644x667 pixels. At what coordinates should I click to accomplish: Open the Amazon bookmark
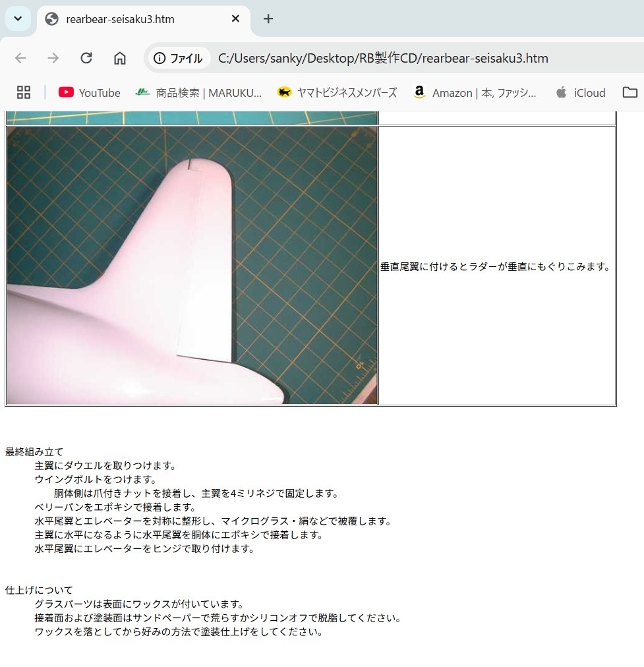tap(475, 93)
